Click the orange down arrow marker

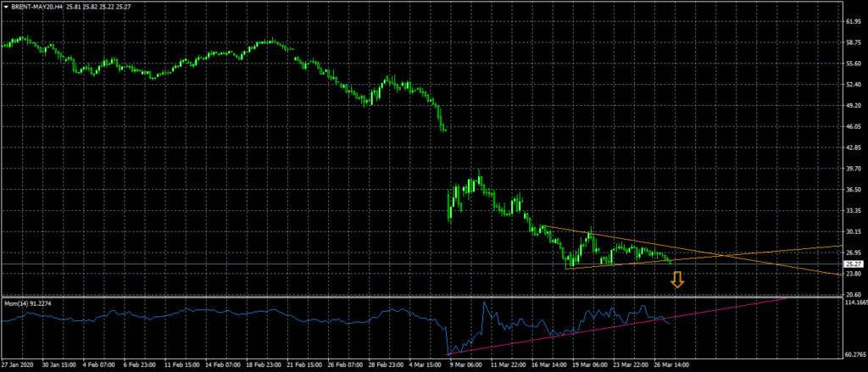(x=677, y=281)
